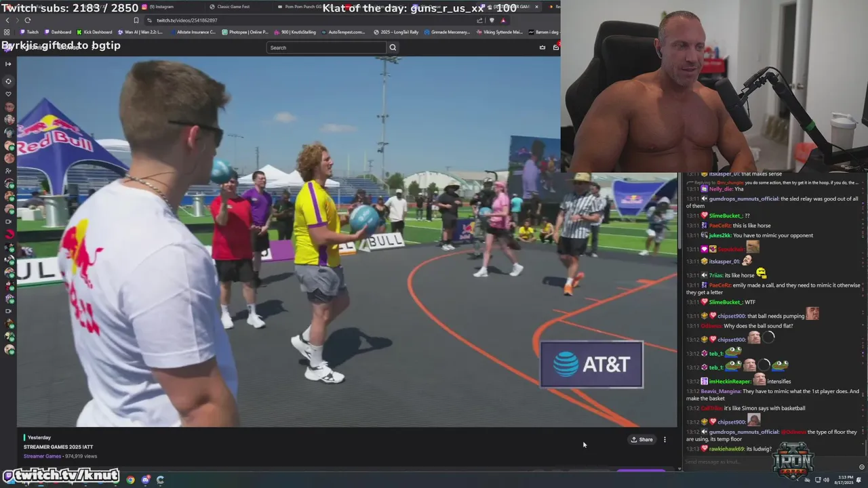The width and height of the screenshot is (868, 488).
Task: Open the Twitch Prime loot crown icon
Action: click(x=542, y=47)
